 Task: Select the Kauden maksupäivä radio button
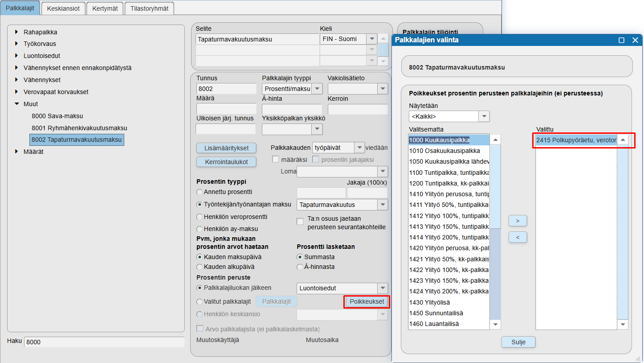(x=200, y=257)
